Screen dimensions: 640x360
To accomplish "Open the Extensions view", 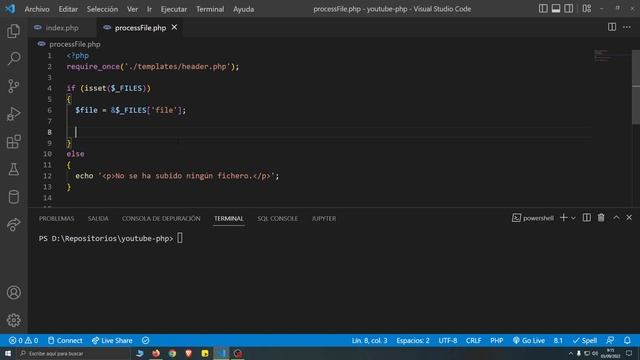I will 13,141.
